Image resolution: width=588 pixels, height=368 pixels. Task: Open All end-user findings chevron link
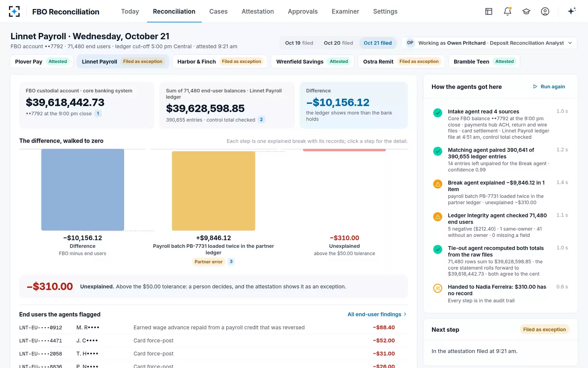[377, 314]
